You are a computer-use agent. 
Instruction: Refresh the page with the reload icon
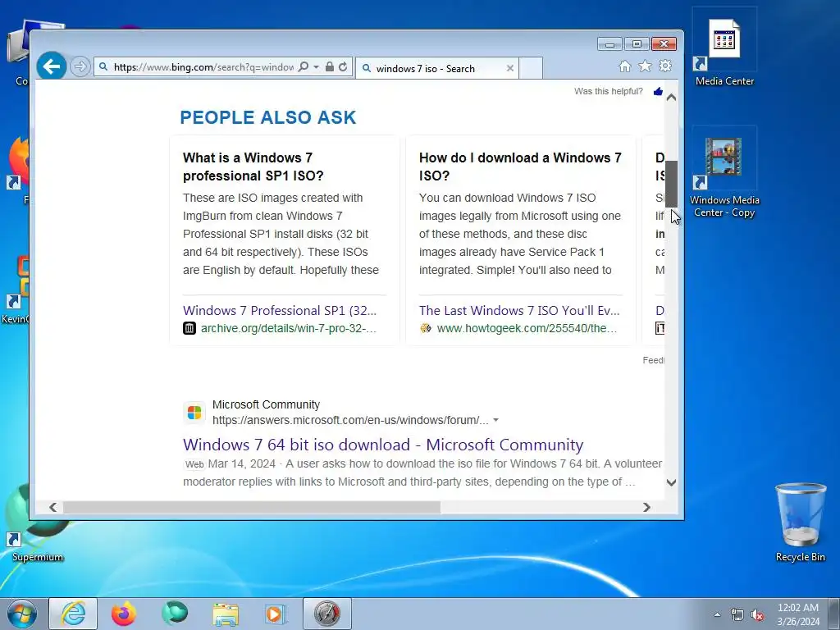click(x=344, y=67)
